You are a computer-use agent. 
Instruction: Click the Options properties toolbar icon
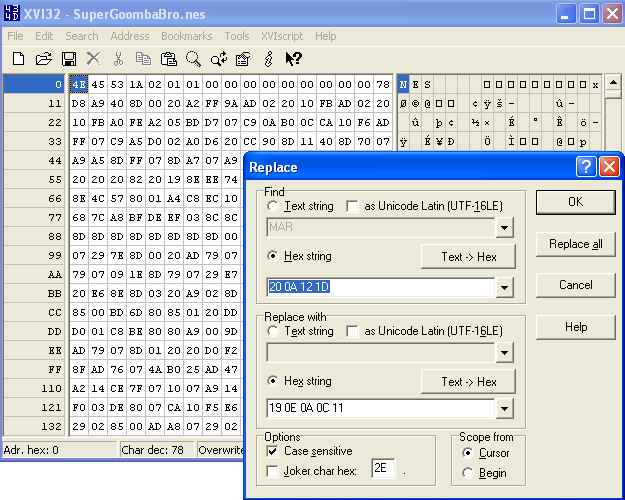point(243,59)
